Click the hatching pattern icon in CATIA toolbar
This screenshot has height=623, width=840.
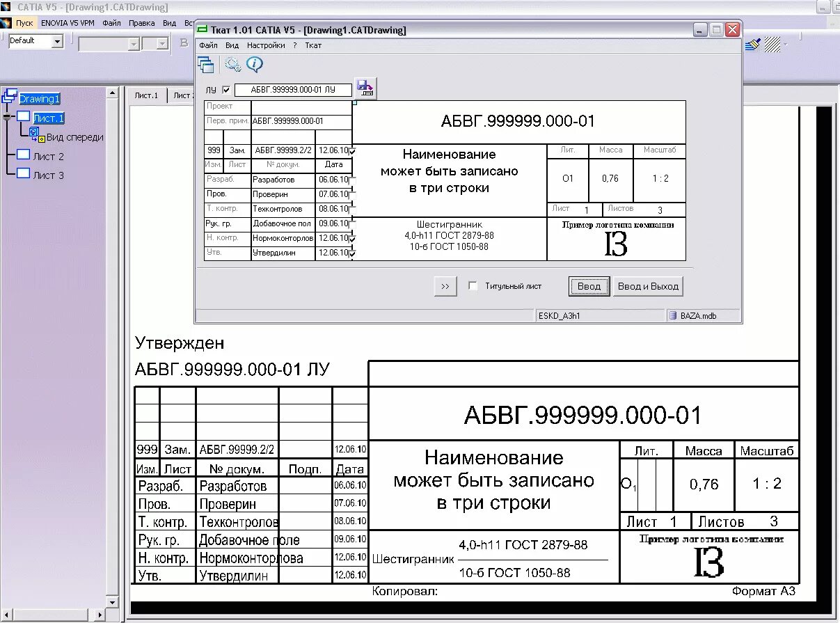(772, 45)
